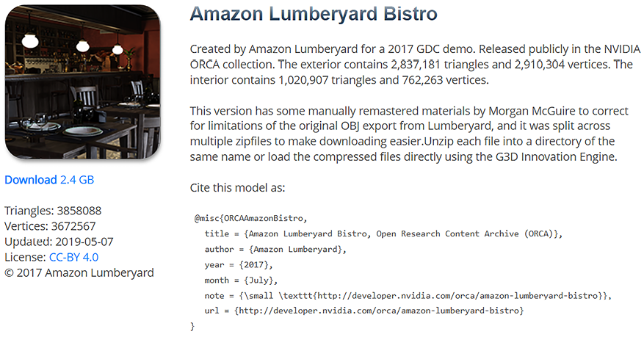The width and height of the screenshot is (644, 337).
Task: Click the 2.4 GB file size text
Action: tap(77, 180)
